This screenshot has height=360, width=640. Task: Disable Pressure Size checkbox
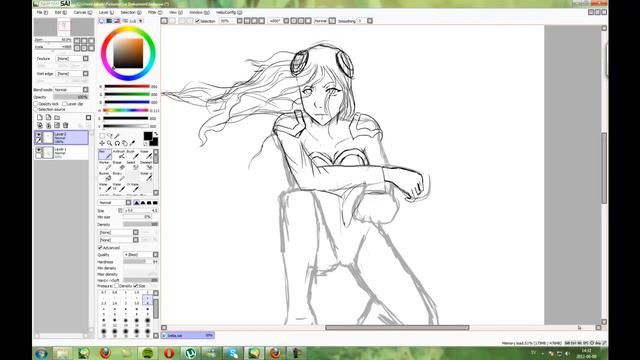[136, 286]
